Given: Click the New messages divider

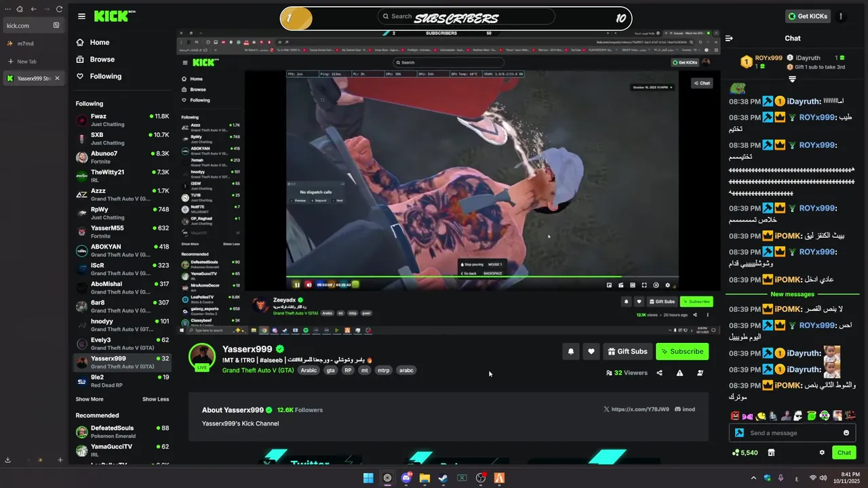Looking at the screenshot, I should pyautogui.click(x=792, y=294).
